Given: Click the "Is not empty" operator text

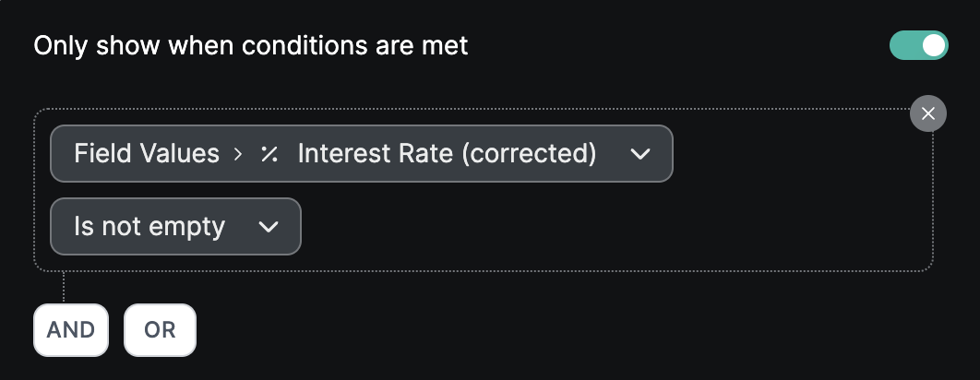Looking at the screenshot, I should [149, 226].
